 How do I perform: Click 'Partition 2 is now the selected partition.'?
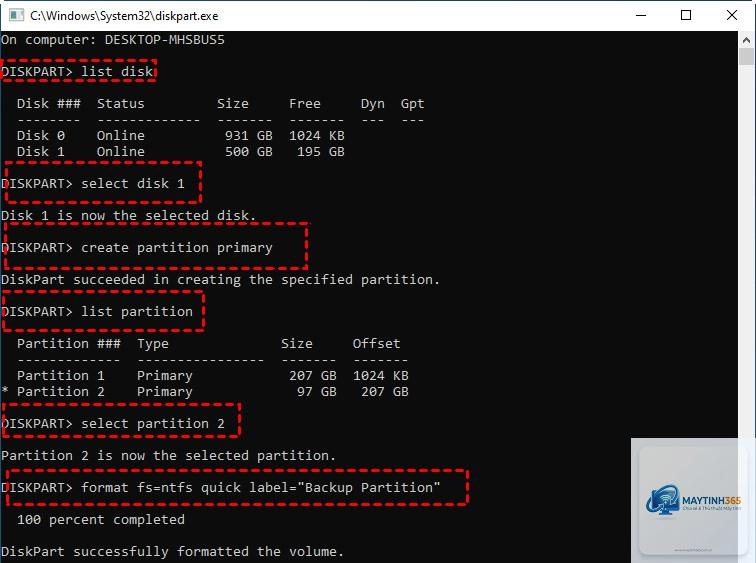(168, 456)
